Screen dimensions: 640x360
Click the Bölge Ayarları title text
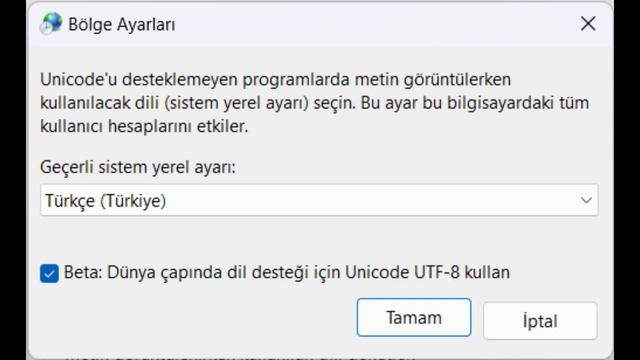tap(122, 24)
